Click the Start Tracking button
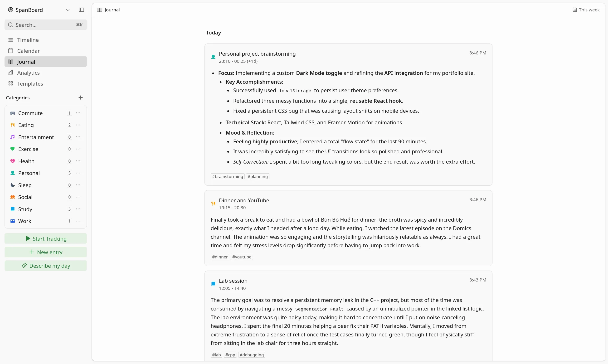Viewport: 608px width, 364px height. click(x=46, y=239)
